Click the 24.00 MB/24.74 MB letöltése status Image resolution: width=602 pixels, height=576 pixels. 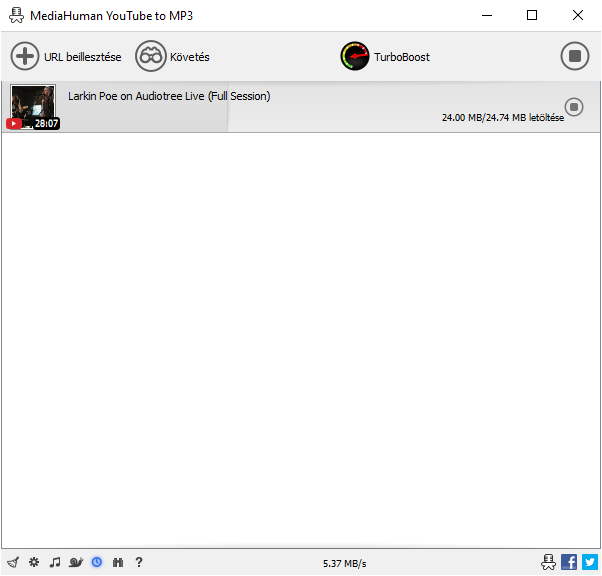tap(503, 118)
